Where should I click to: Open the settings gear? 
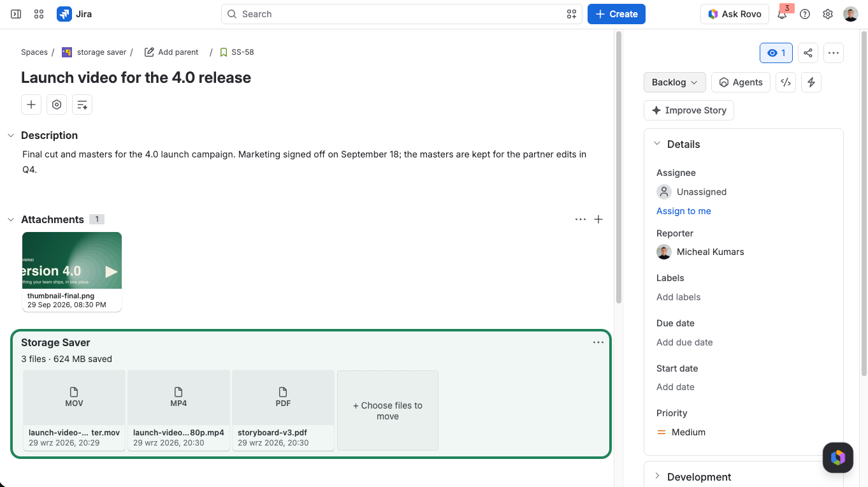[828, 14]
